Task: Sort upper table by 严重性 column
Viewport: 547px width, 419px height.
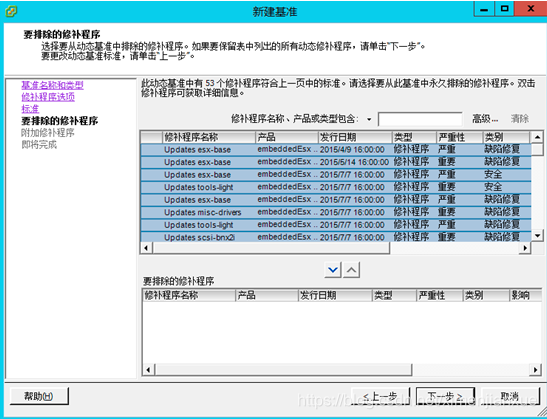Action: click(459, 137)
